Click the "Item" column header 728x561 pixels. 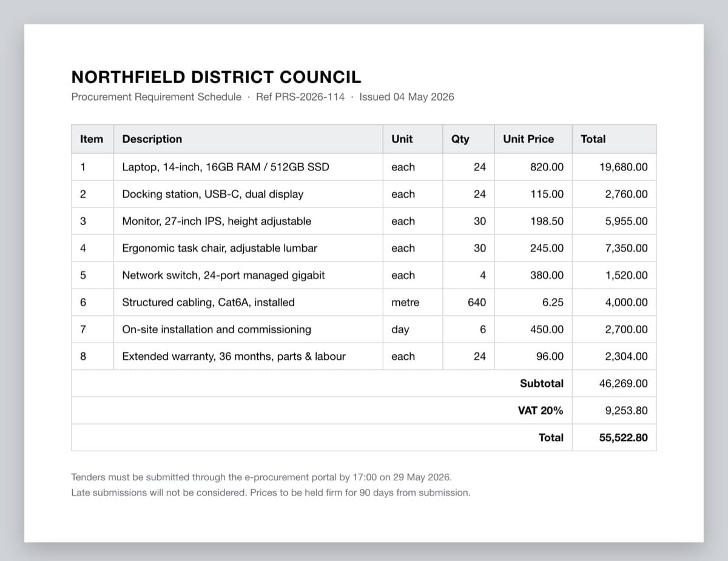(92, 139)
